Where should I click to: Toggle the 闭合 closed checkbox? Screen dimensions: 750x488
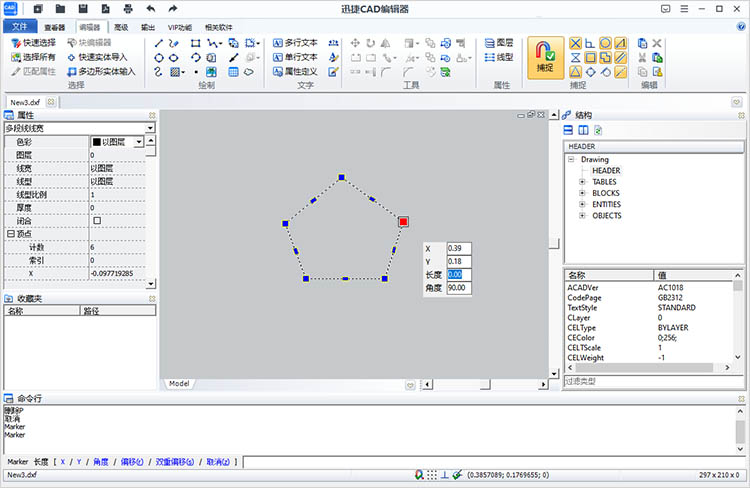(x=97, y=220)
